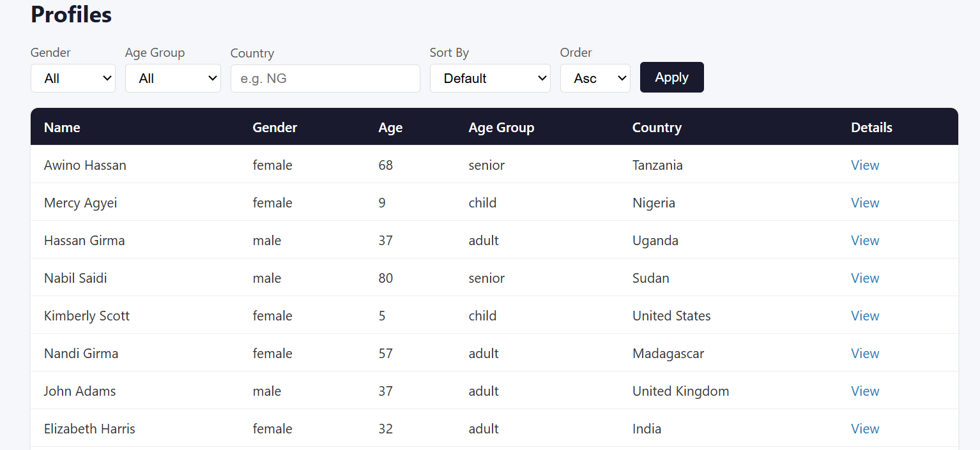Click the Country filter label
Image resolution: width=980 pixels, height=450 pixels.
(252, 53)
